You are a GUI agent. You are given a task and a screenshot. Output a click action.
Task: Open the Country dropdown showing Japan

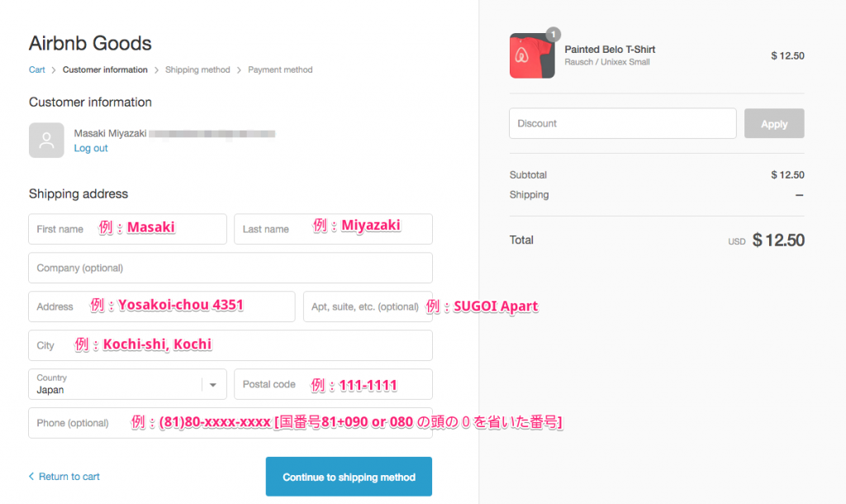[127, 384]
